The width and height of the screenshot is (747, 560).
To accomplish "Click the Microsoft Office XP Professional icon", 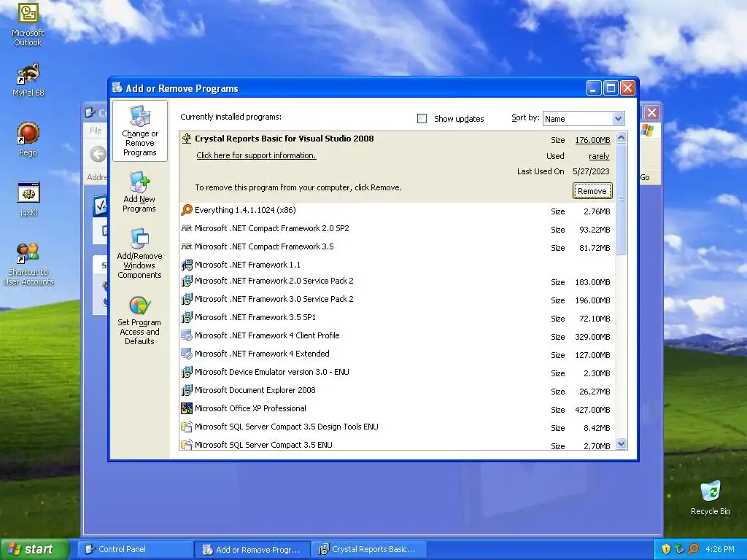I will click(x=187, y=408).
